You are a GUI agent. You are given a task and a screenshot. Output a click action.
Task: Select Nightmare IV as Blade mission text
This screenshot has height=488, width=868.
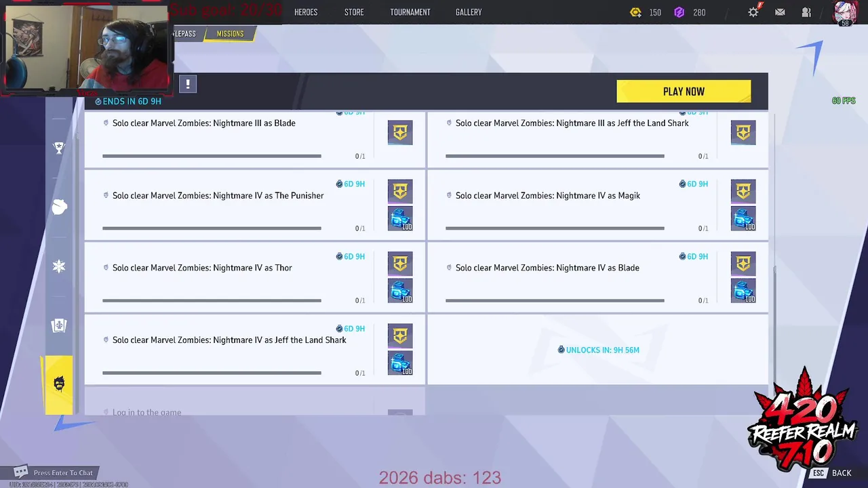click(x=547, y=268)
